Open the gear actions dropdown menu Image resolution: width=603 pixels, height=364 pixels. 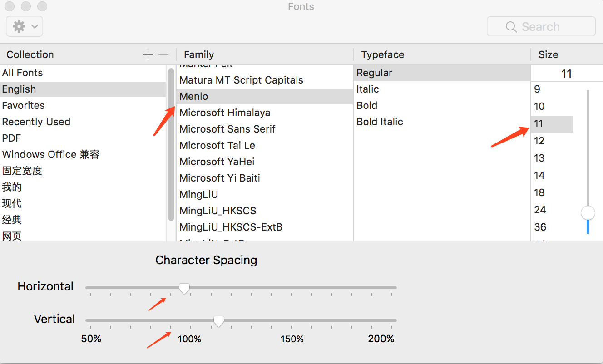(25, 27)
